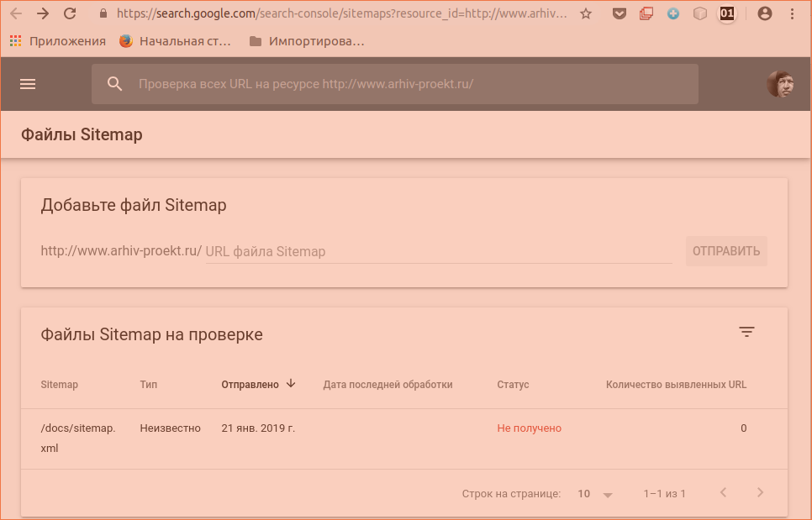The height and width of the screenshot is (520, 812).
Task: Bookmark this page with the star icon
Action: (586, 14)
